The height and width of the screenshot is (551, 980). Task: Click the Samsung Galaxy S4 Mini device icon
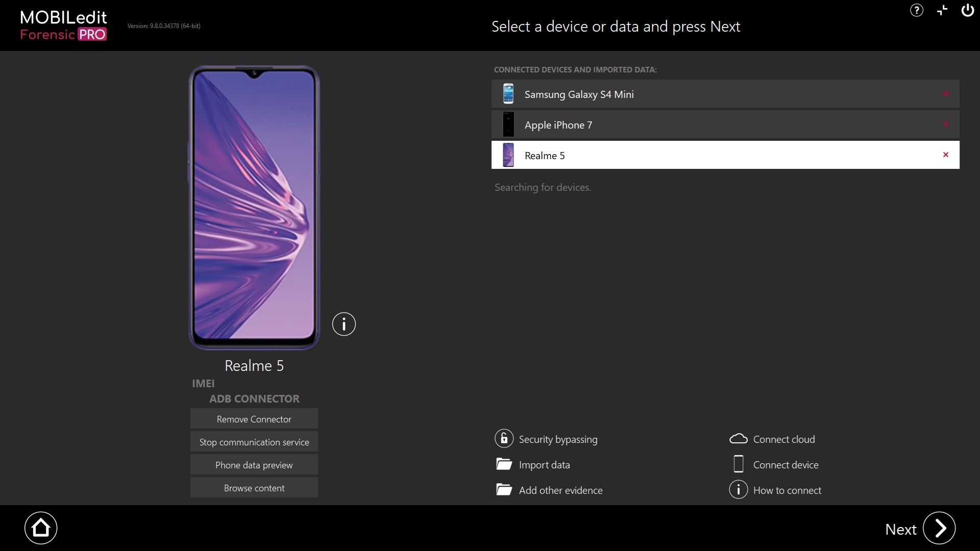click(x=508, y=94)
